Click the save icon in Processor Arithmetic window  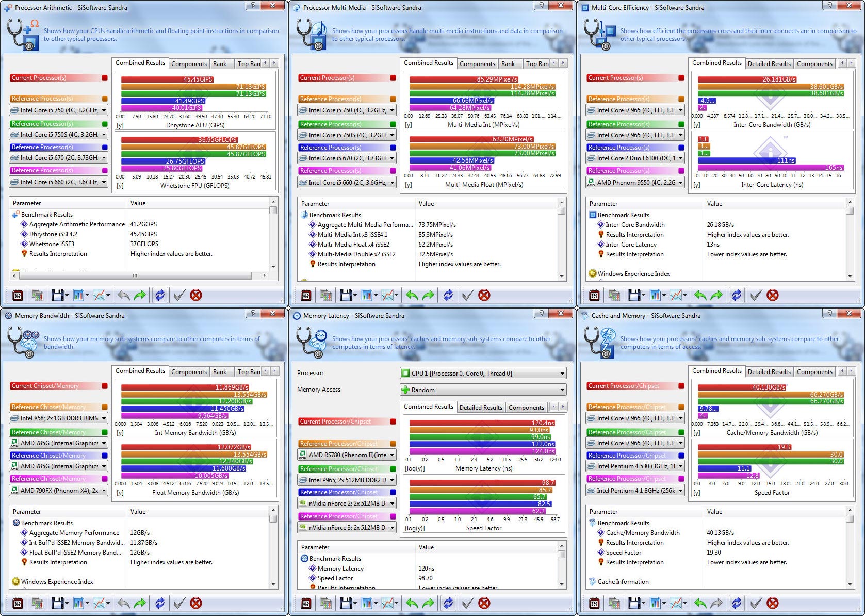[x=58, y=295]
